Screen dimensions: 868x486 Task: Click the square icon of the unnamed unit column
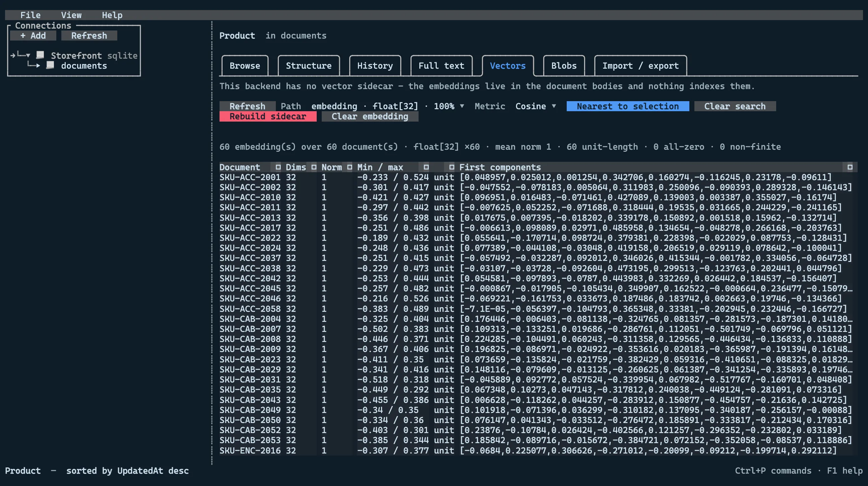(x=451, y=167)
